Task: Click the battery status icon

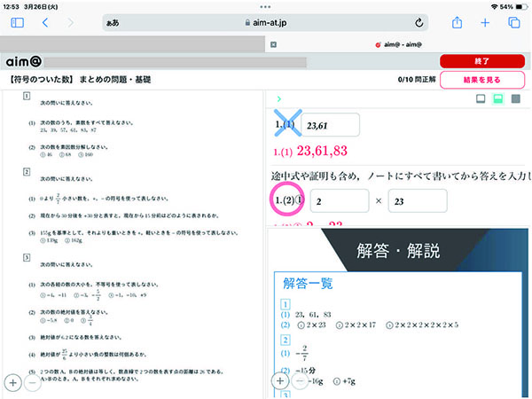Action: (x=521, y=7)
